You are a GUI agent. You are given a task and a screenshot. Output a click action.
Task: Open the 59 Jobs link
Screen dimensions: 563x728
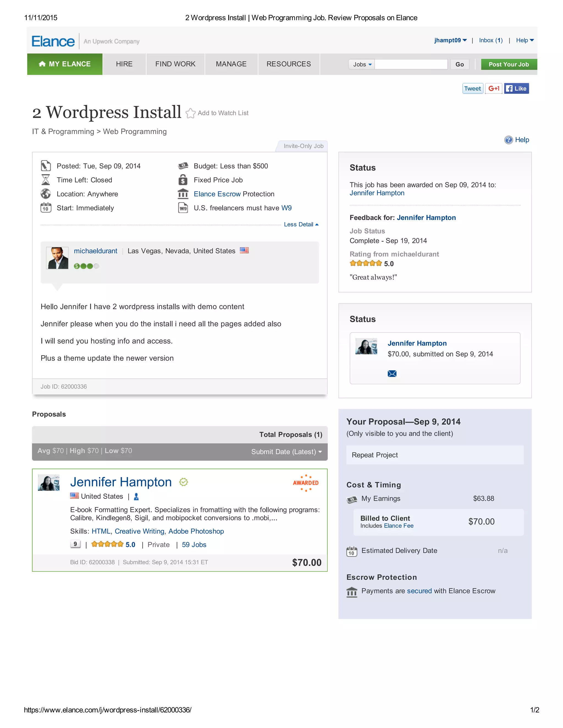pyautogui.click(x=194, y=545)
